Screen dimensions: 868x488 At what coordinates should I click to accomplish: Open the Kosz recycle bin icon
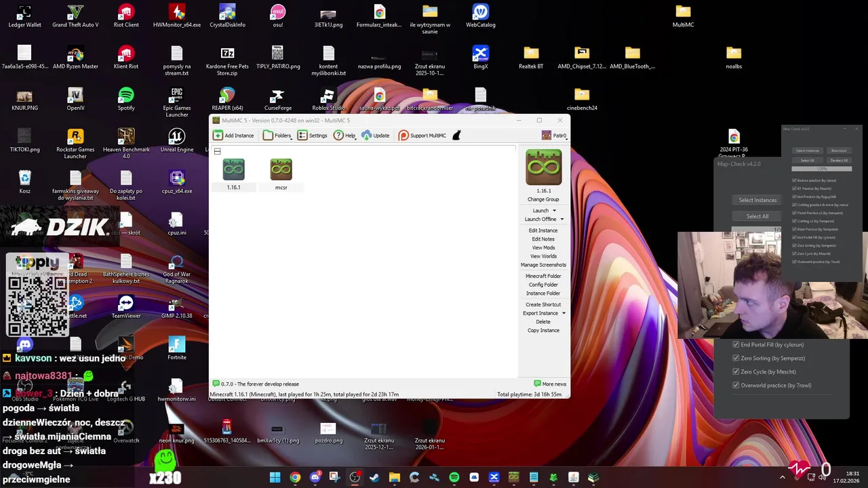click(24, 178)
